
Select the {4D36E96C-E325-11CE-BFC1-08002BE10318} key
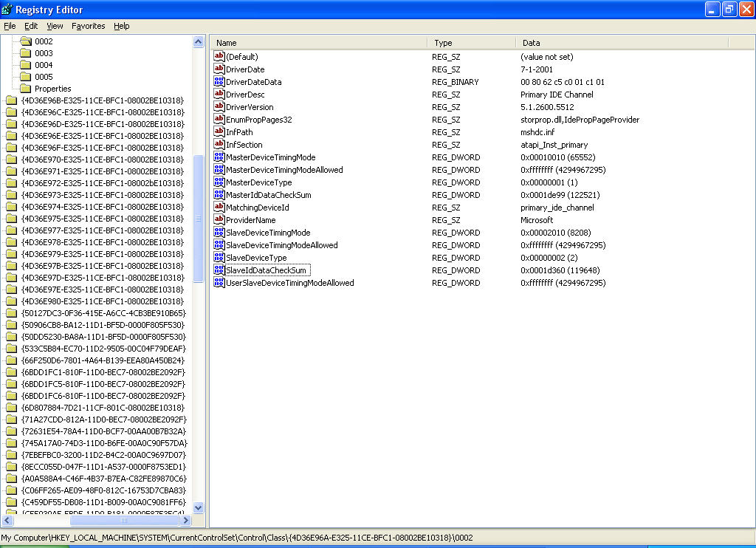(x=103, y=112)
